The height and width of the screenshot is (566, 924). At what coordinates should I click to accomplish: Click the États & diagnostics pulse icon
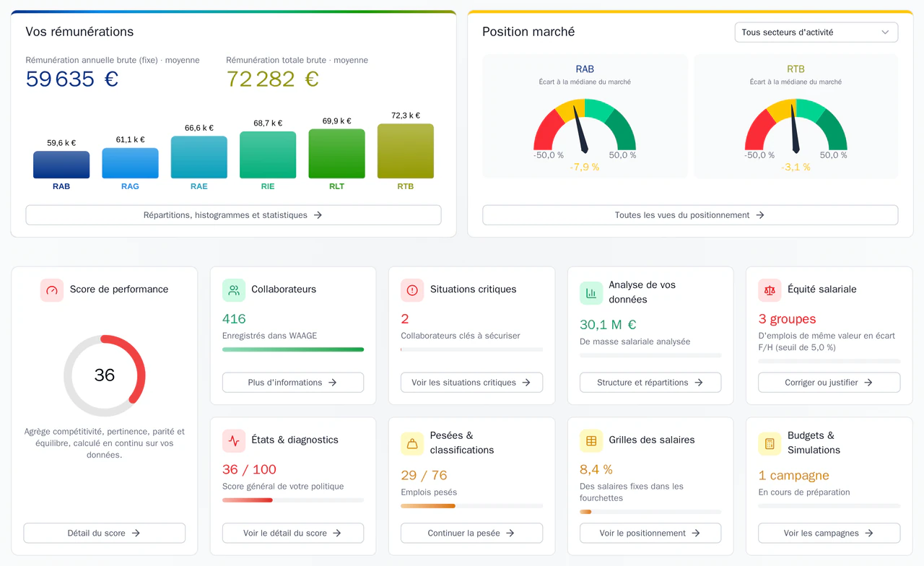pyautogui.click(x=234, y=440)
